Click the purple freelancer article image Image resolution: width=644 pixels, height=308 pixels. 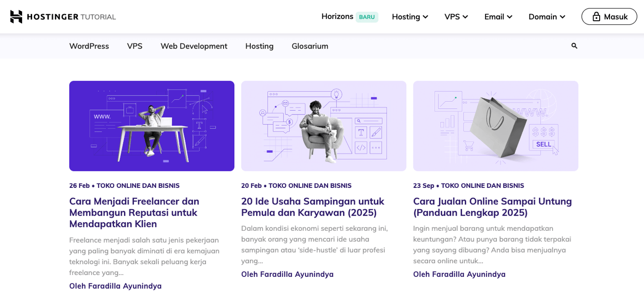[151, 125]
